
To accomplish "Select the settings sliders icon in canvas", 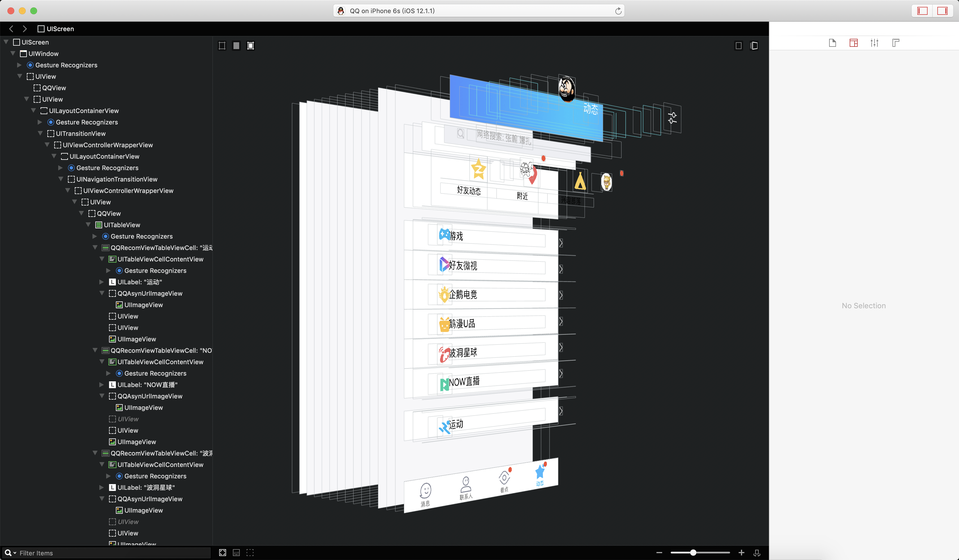I will click(672, 118).
